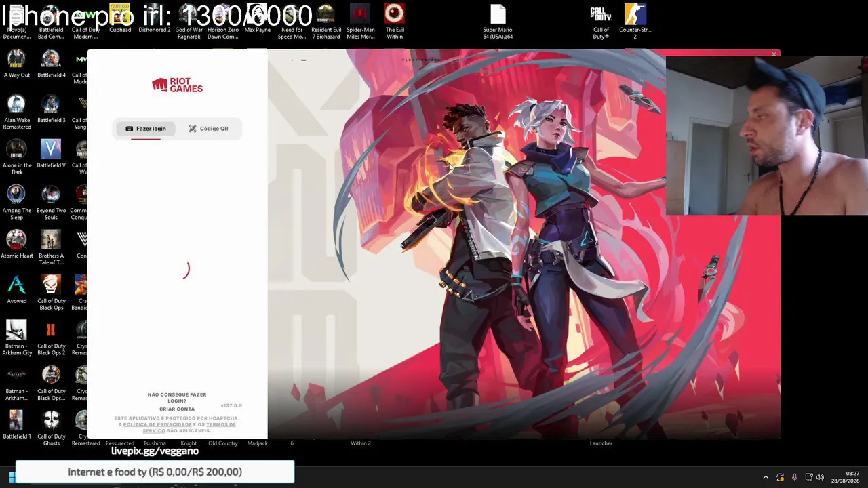Open Spider-Man Miles Morales desktop icon

[x=360, y=22]
